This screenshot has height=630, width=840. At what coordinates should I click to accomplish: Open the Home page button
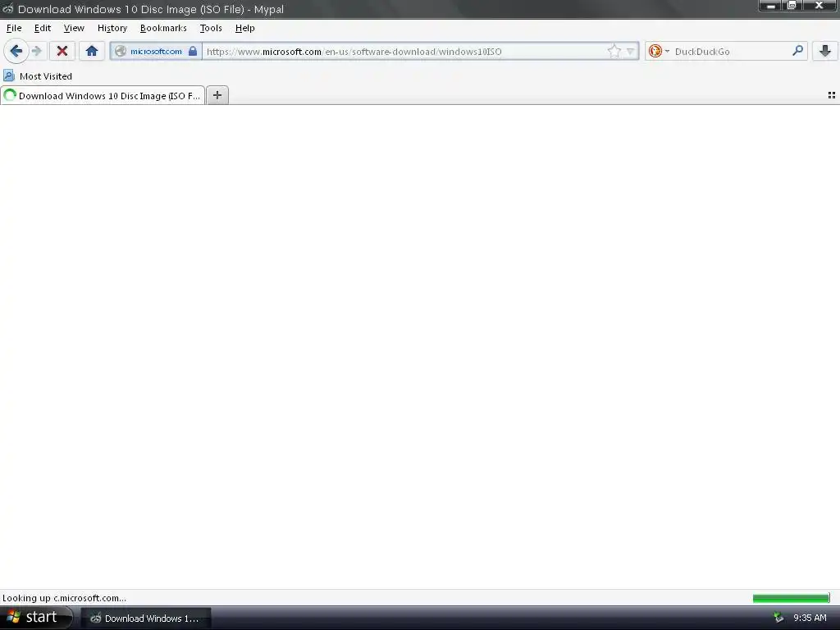pyautogui.click(x=92, y=52)
